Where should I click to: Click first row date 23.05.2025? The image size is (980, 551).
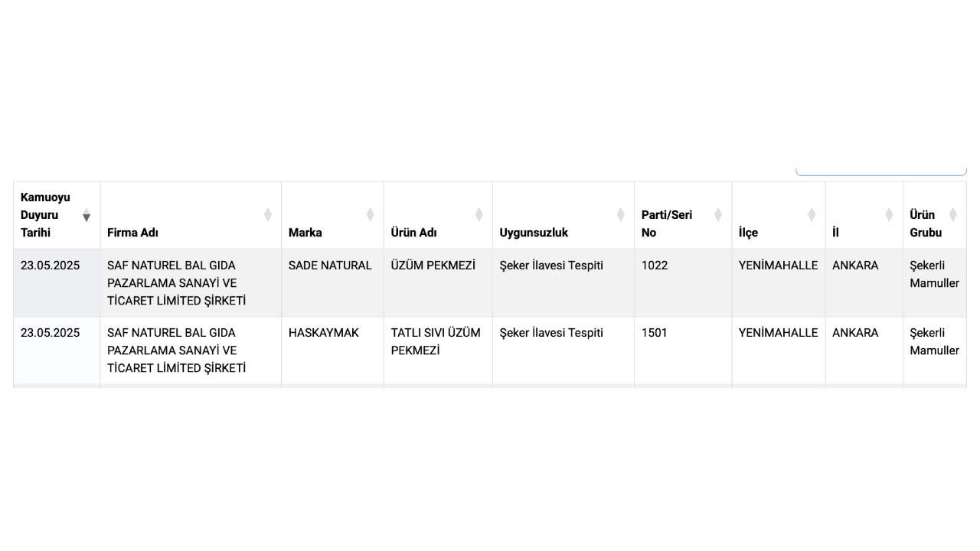(50, 266)
